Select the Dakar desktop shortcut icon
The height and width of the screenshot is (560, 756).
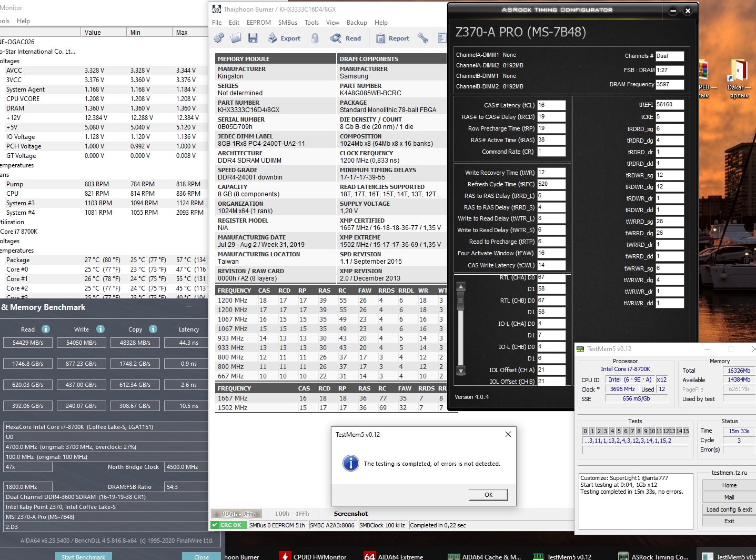(x=739, y=79)
